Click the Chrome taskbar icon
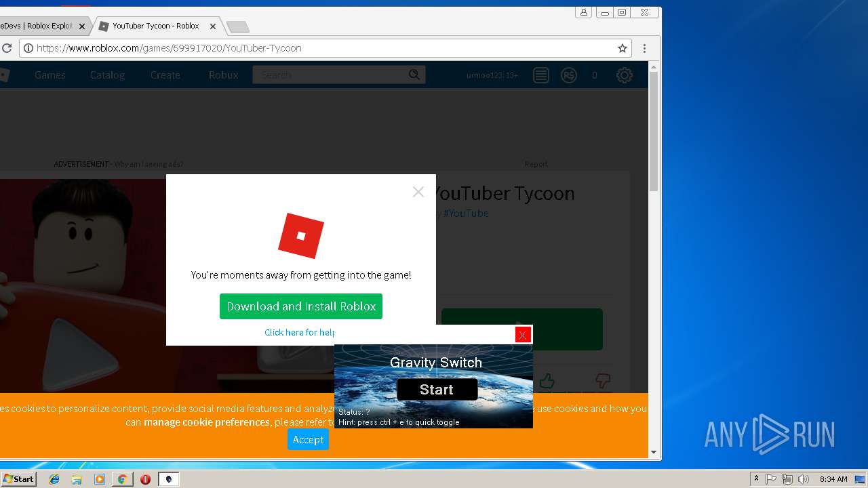Screen dimensions: 868x488 tap(122, 479)
